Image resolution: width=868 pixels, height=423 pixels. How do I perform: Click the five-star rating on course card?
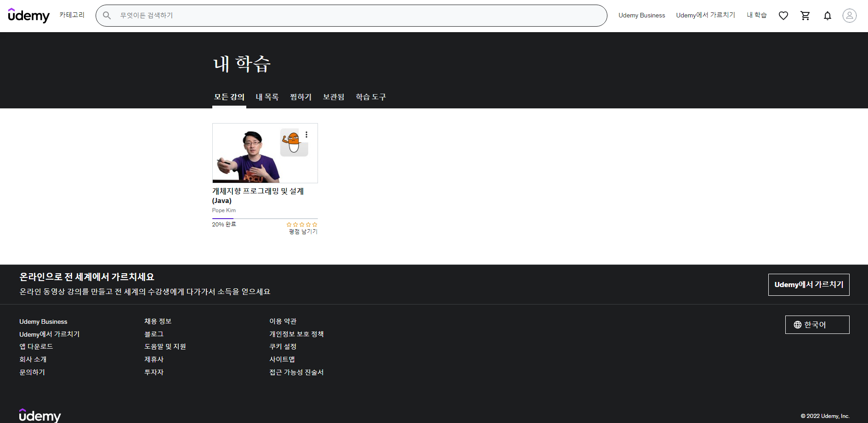tap(302, 225)
